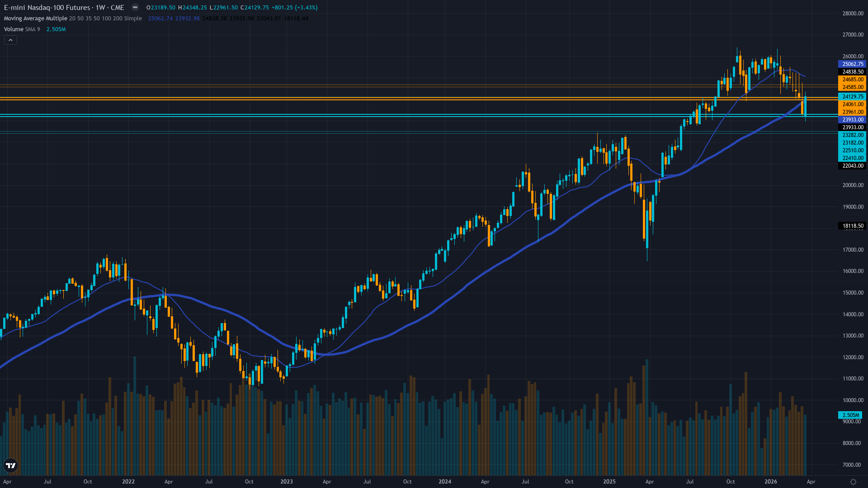Click the 2026 label on time axis

coord(771,482)
